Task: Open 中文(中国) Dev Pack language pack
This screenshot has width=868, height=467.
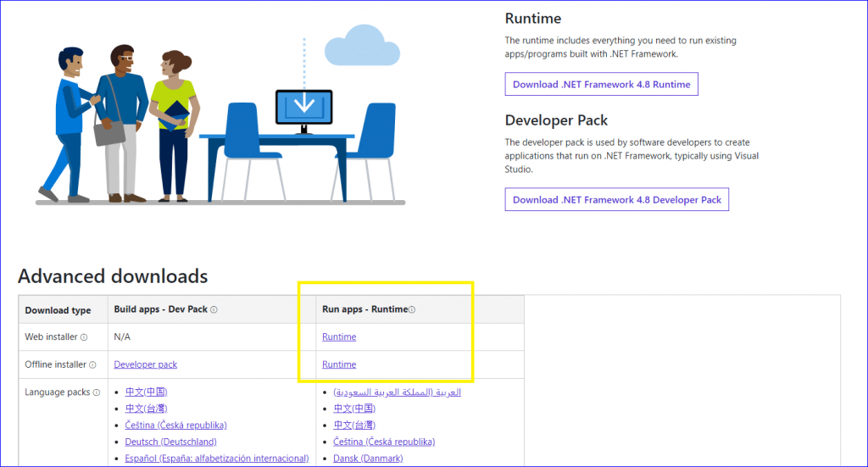Action: (x=146, y=392)
